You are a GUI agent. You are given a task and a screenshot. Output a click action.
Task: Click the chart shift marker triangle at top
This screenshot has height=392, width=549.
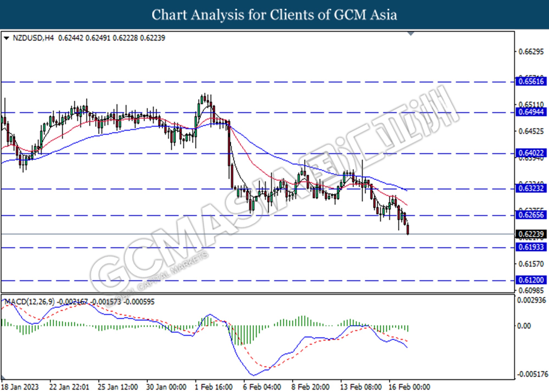click(411, 33)
